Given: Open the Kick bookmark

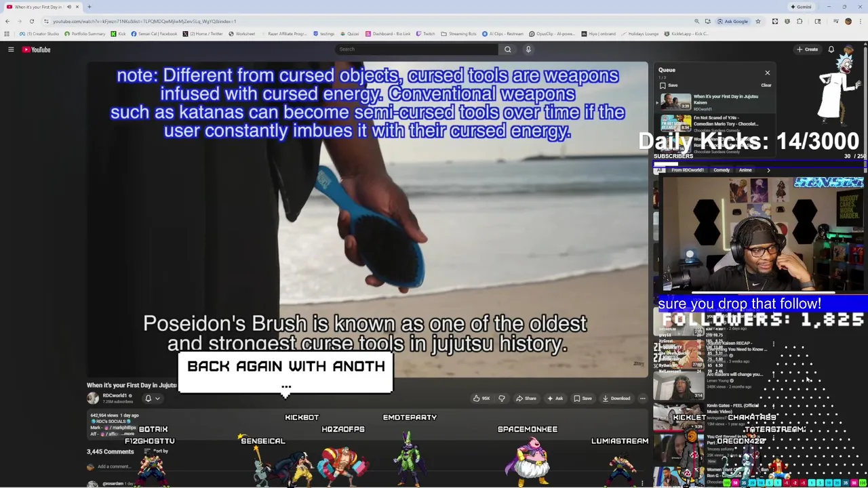Looking at the screenshot, I should [x=119, y=34].
